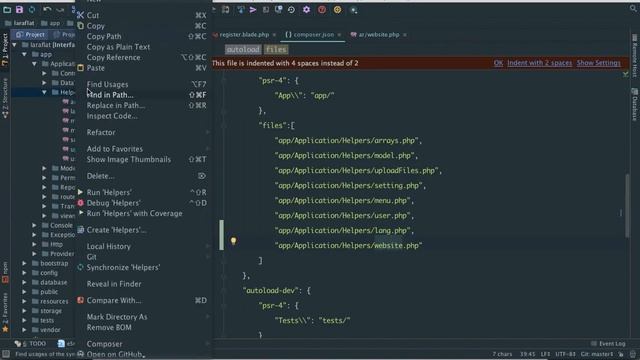Screen dimensions: 640x360
Task: Click the files breadcrumb
Action: 276,50
